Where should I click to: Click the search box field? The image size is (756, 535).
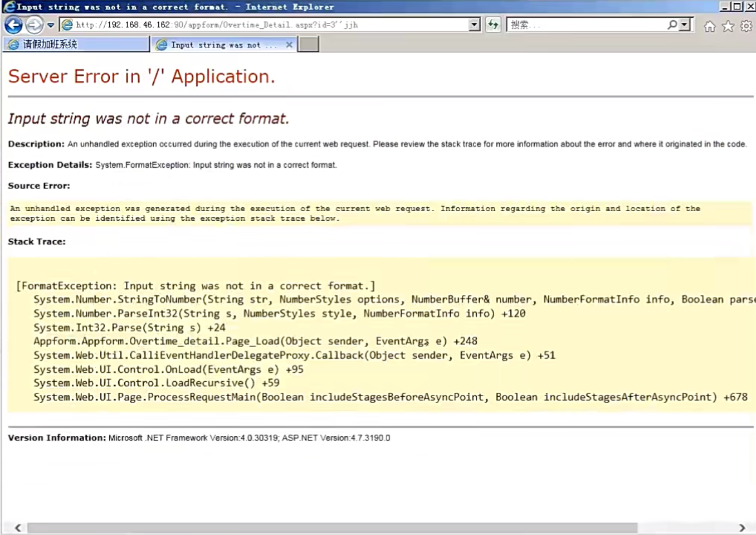tap(587, 25)
